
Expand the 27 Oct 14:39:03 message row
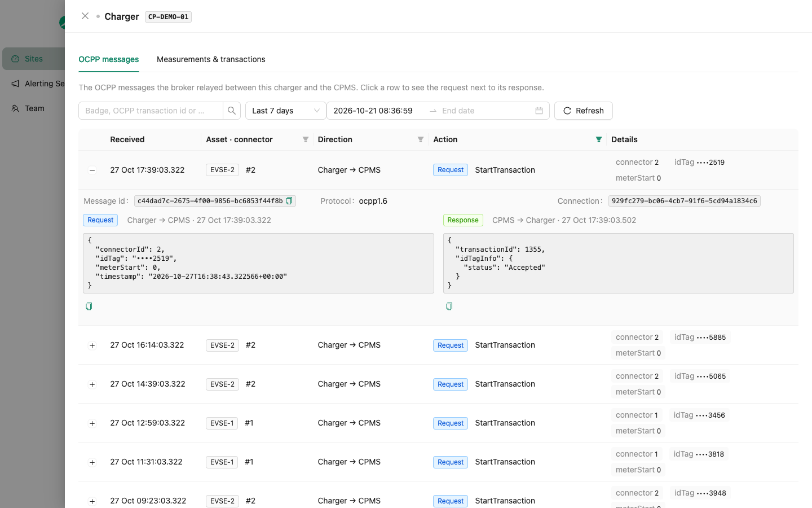[x=92, y=384]
